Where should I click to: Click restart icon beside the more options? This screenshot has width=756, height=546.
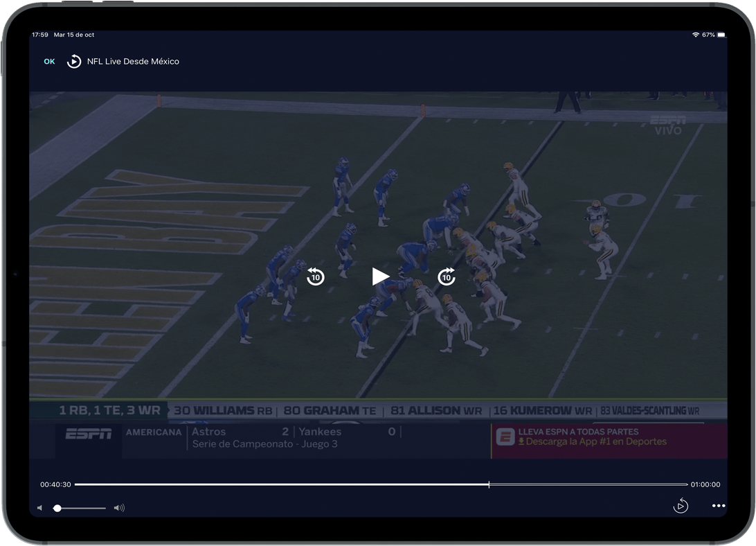pyautogui.click(x=681, y=507)
